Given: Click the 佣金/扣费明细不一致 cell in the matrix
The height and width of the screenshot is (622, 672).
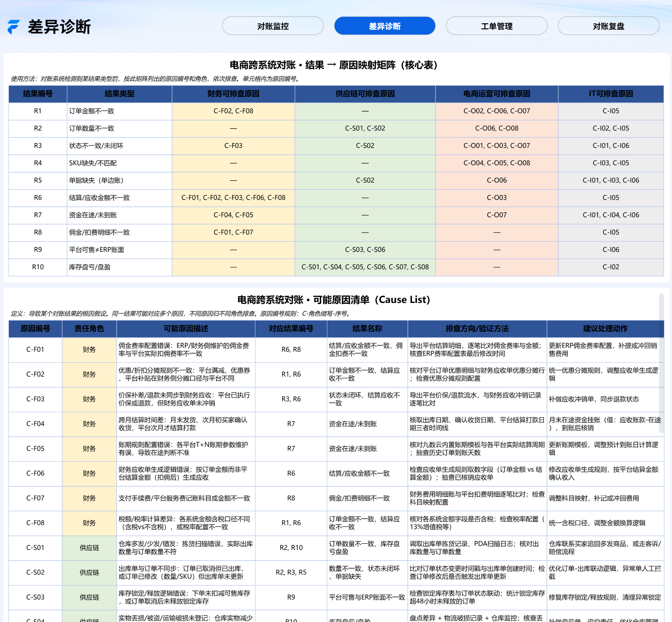Looking at the screenshot, I should tap(120, 233).
